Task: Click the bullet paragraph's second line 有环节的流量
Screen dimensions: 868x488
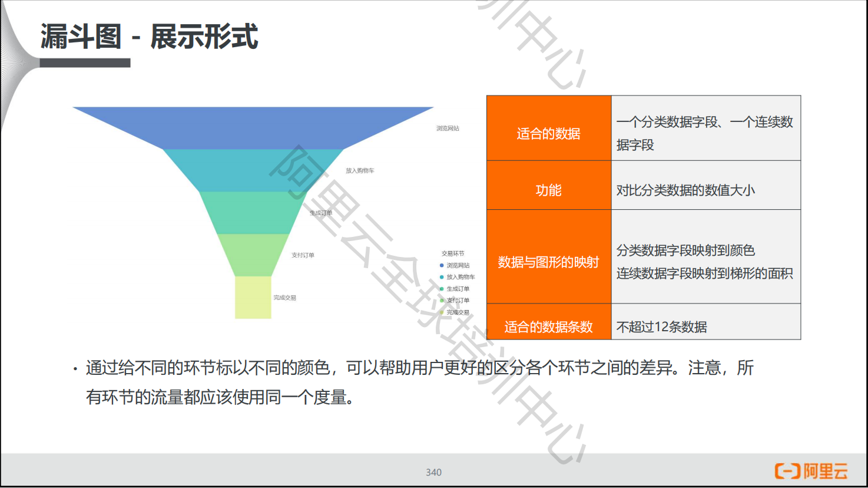Action: pyautogui.click(x=221, y=397)
